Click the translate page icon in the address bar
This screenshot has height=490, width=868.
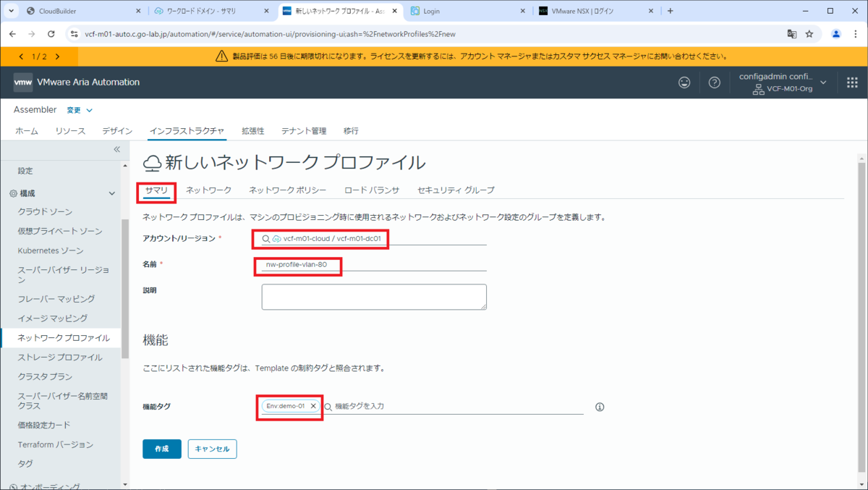click(x=792, y=34)
